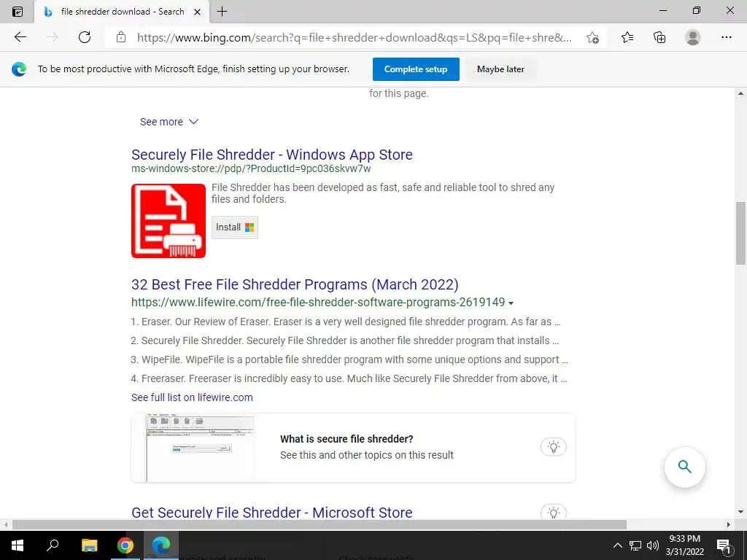The height and width of the screenshot is (560, 747).
Task: Click lightbulb icon beside Microsoft Store result
Action: coord(553,513)
